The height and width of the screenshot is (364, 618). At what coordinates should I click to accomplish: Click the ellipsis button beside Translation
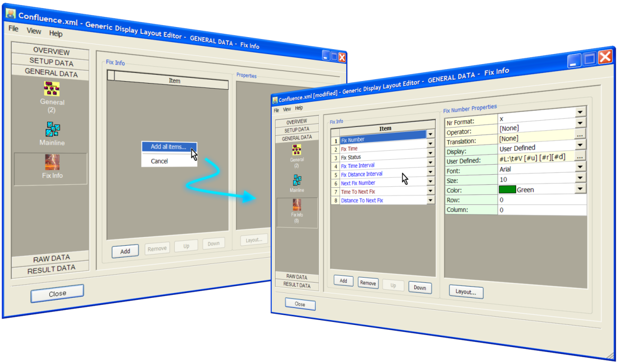pos(581,134)
